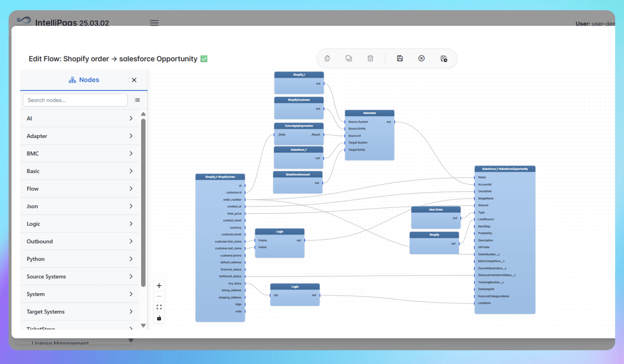Zoom in on canvas with the plus icon
Viewport: 624px width, 364px height.
[159, 285]
